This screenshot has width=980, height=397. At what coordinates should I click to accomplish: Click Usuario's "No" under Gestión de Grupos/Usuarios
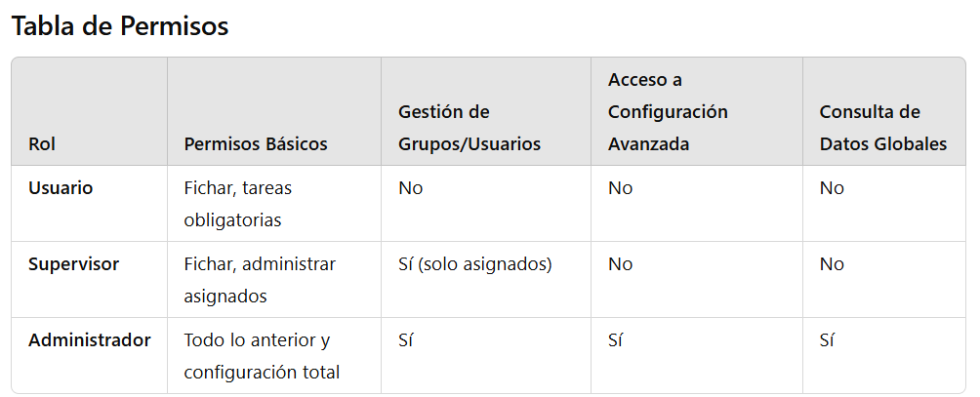411,187
